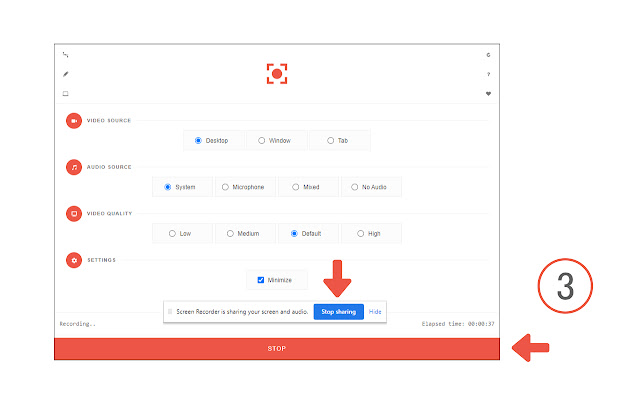Click the red STOP button
The height and width of the screenshot is (400, 640).
[x=277, y=349]
